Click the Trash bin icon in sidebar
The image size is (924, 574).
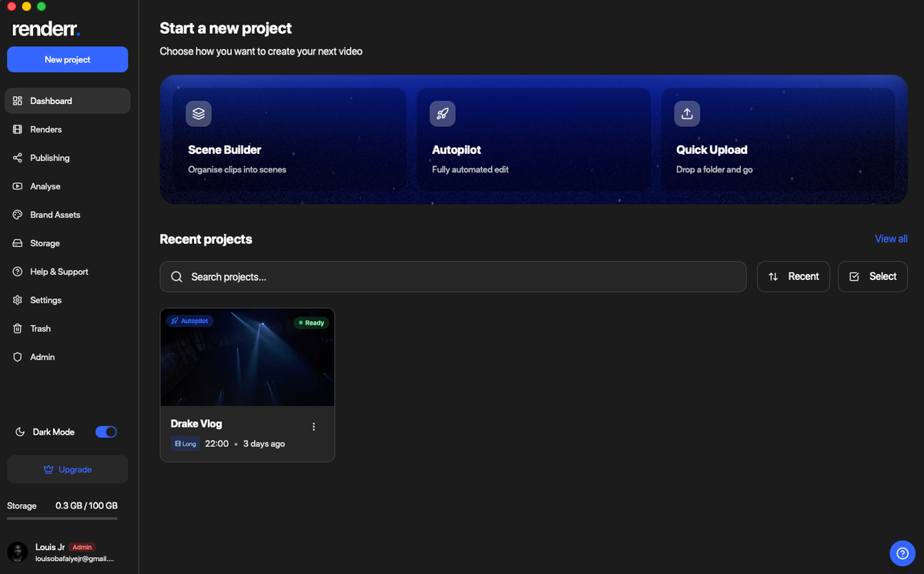tap(18, 329)
